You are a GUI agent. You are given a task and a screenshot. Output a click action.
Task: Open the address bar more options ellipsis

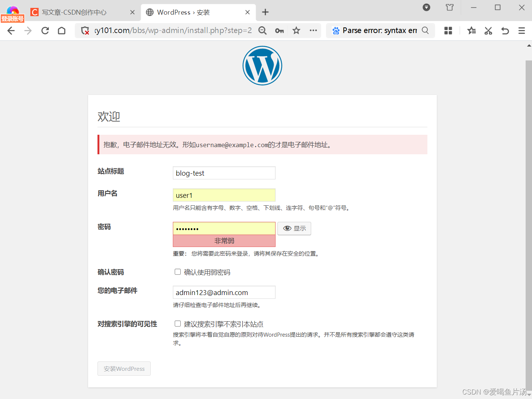[313, 30]
